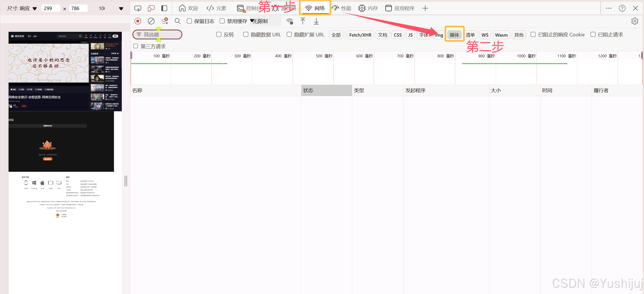Image resolution: width=644 pixels, height=294 pixels.
Task: Filter requests by Fetch/XHR
Action: (x=360, y=35)
